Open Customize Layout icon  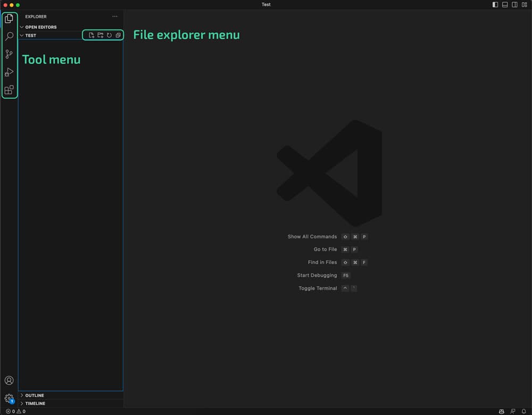[524, 5]
